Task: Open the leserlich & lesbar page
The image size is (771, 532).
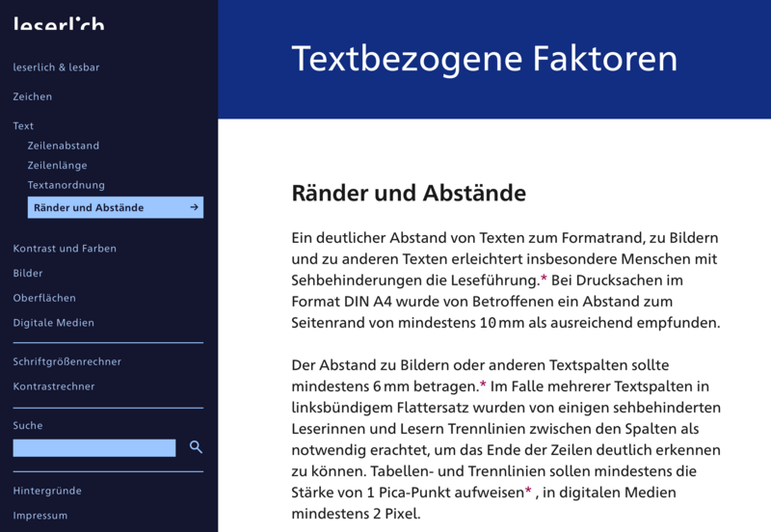Action: pyautogui.click(x=56, y=67)
